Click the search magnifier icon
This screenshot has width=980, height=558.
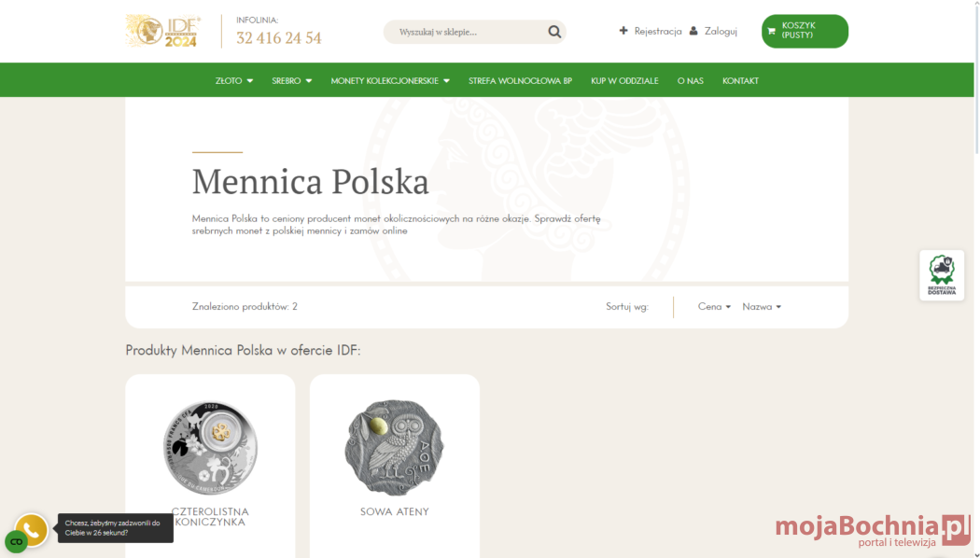click(x=554, y=32)
